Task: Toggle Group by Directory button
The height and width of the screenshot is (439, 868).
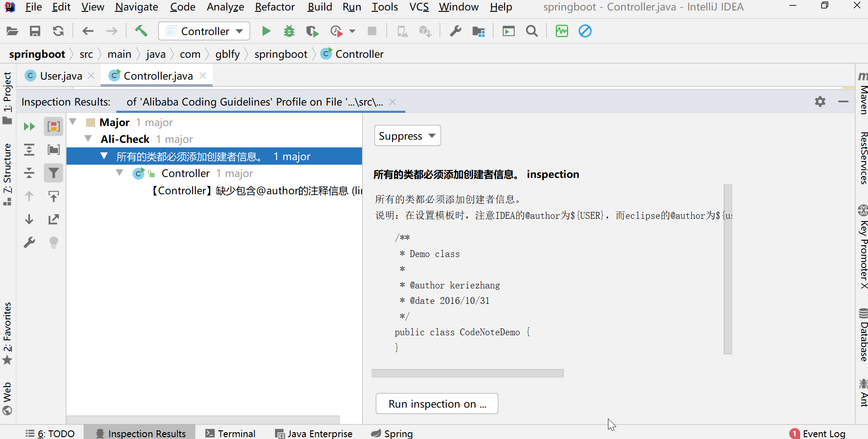Action: (x=54, y=150)
